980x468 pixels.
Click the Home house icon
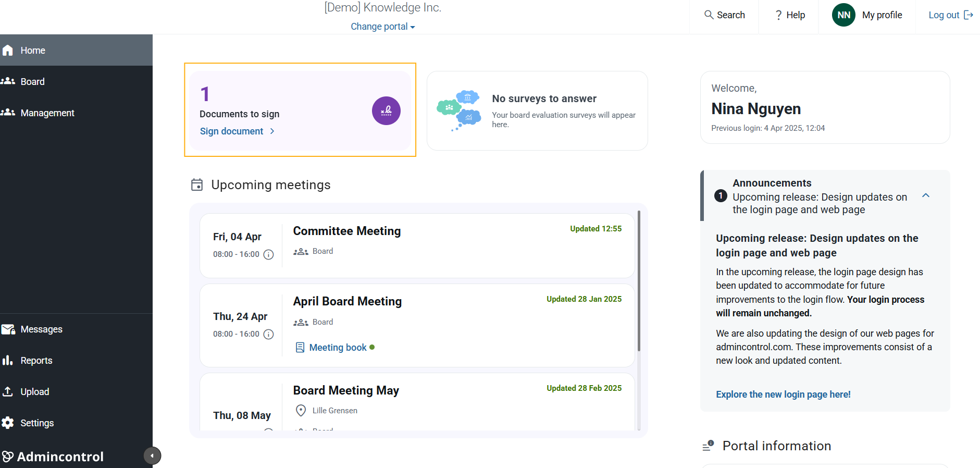pos(7,50)
